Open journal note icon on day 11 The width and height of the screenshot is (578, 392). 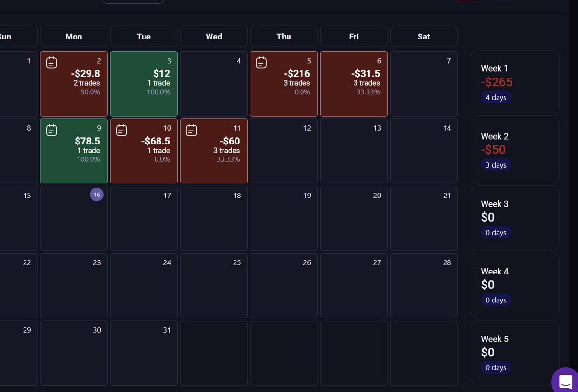pyautogui.click(x=191, y=130)
